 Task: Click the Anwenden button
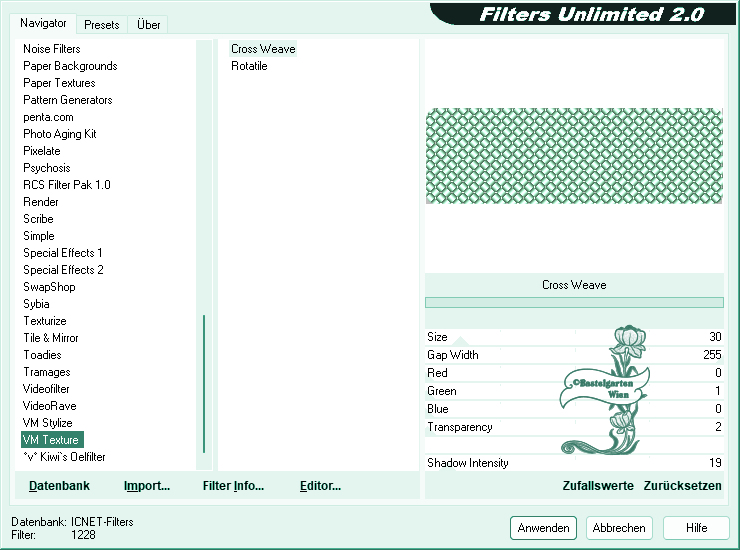pos(543,528)
